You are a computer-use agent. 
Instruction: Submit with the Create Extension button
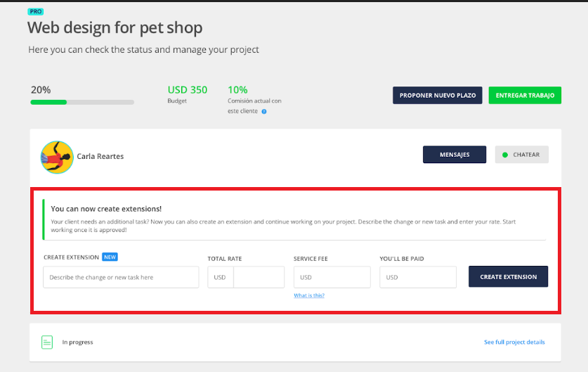[x=508, y=277]
